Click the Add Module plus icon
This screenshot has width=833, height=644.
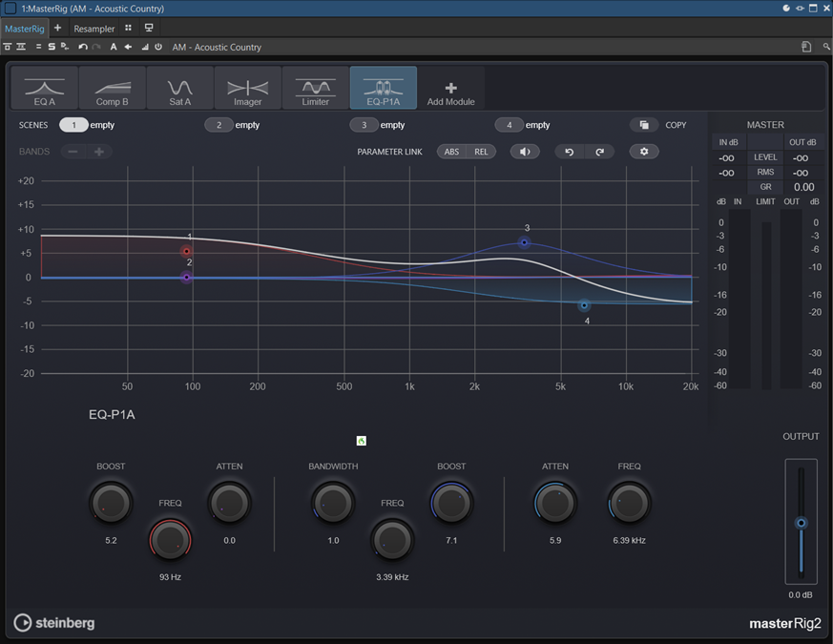coord(450,88)
